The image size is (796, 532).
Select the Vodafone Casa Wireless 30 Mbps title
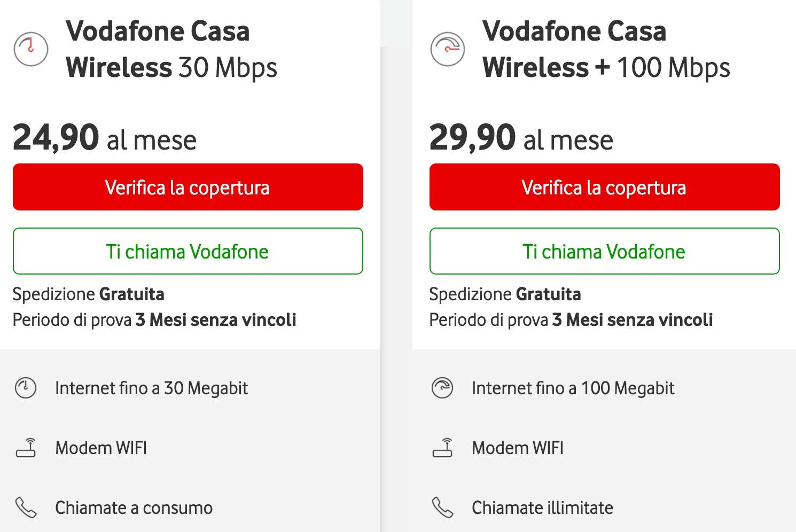click(171, 49)
